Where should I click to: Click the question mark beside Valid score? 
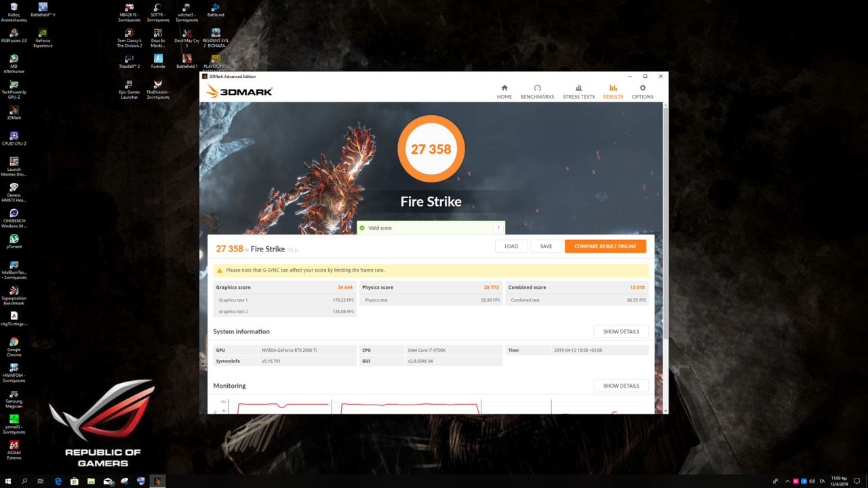coord(498,228)
